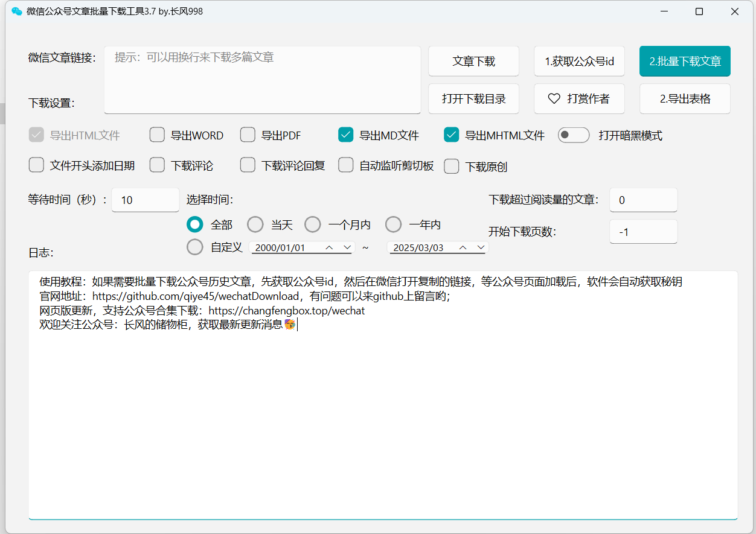The image size is (756, 534).
Task: Enable the 导出PDF checkbox
Action: coord(248,135)
